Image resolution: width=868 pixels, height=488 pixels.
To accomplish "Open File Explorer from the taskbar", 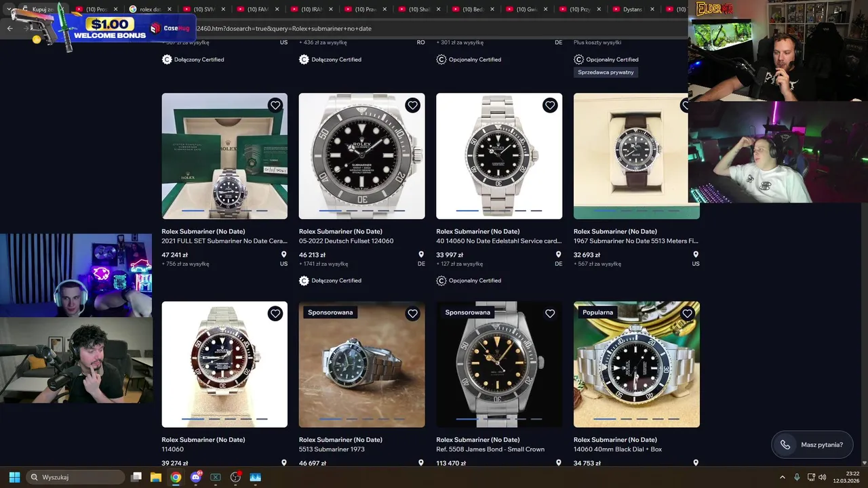I will click(x=156, y=477).
